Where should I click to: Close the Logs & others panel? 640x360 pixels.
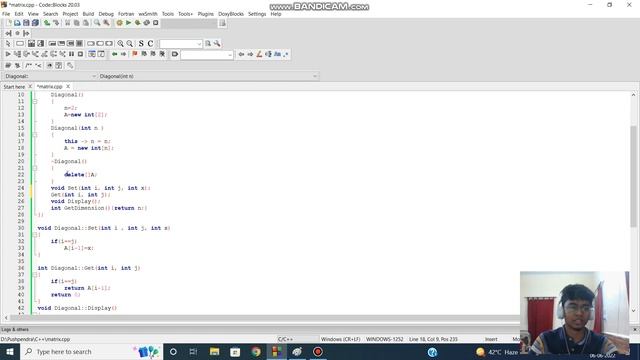coord(635,329)
